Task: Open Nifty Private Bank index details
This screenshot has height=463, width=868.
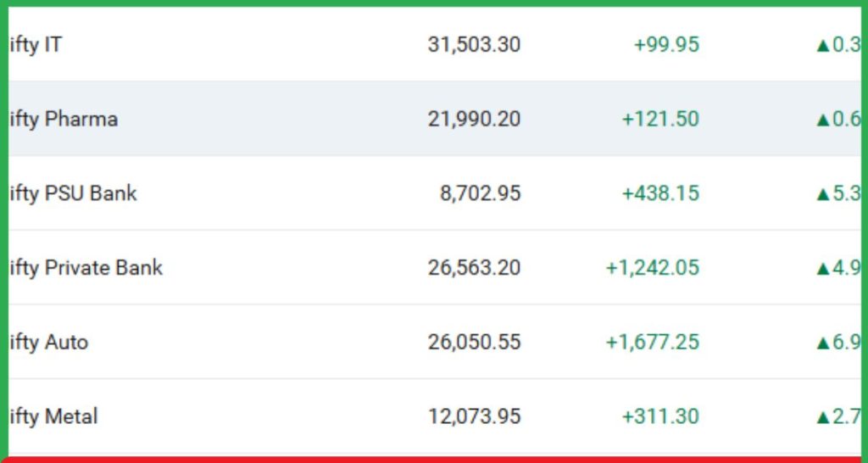Action: point(86,268)
